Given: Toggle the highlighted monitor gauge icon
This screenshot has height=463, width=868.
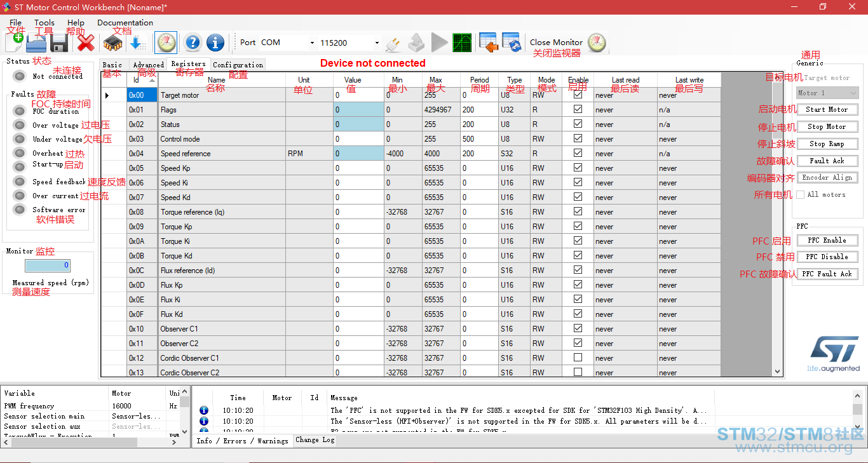Looking at the screenshot, I should [x=166, y=43].
